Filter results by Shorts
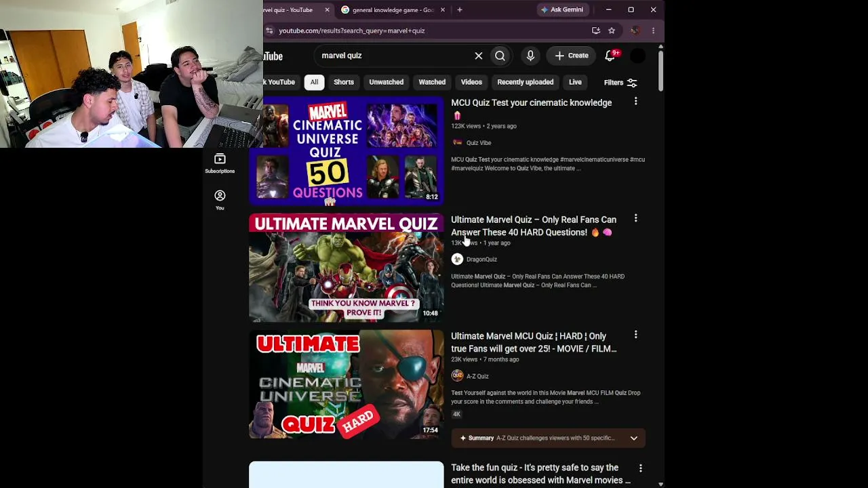 tap(344, 82)
